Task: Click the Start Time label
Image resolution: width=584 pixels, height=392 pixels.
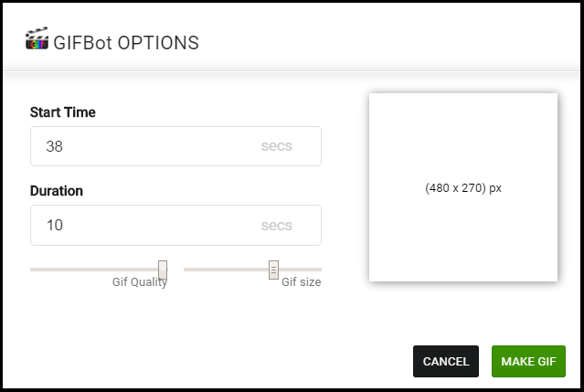Action: tap(62, 112)
